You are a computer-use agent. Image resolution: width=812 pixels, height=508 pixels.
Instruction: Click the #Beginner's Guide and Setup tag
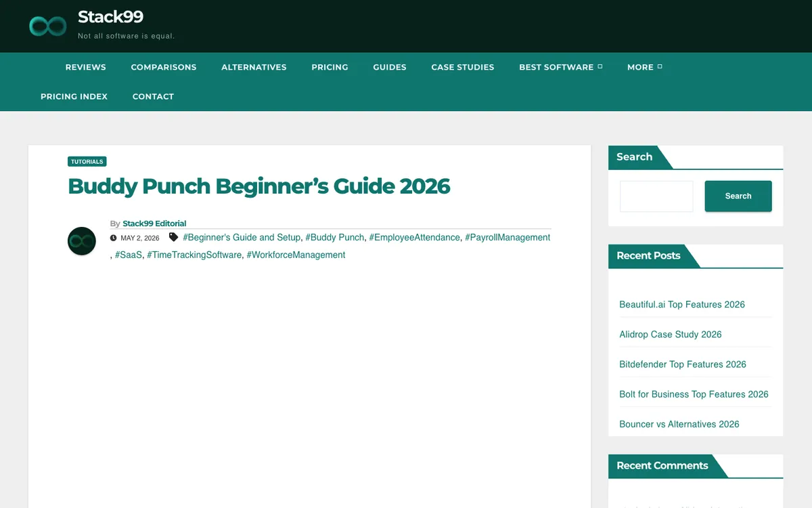242,237
